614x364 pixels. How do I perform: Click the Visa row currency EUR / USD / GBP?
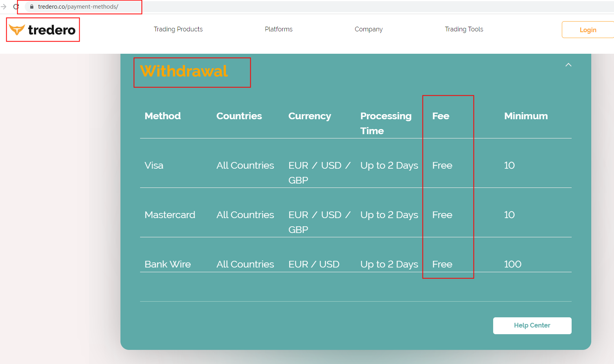click(319, 173)
